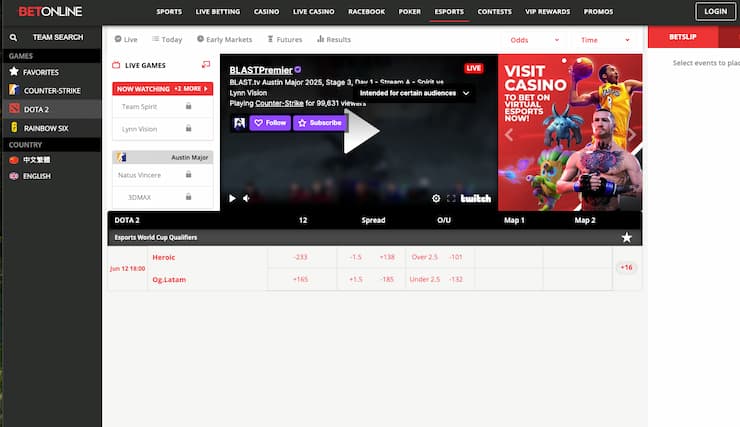This screenshot has height=427, width=740.
Task: Open VIP Rewards page
Action: coord(547,12)
